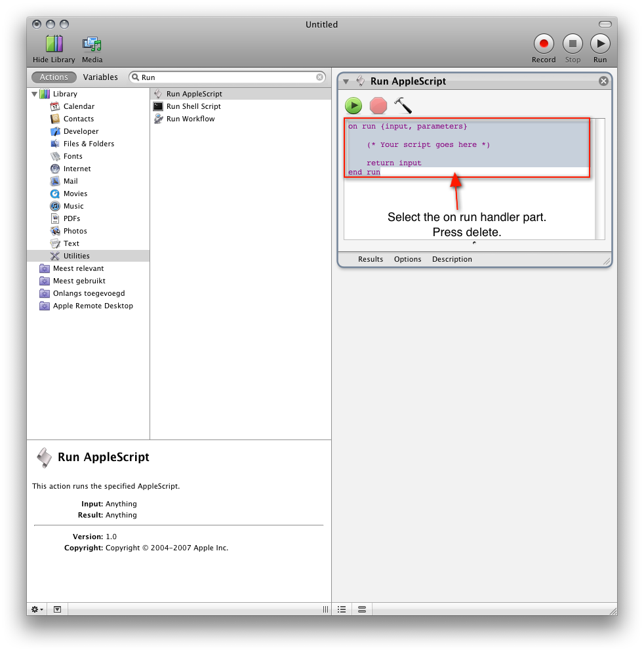Screen dimensions: 644x652
Task: Click inside the AppleScript code editor
Action: click(x=470, y=179)
